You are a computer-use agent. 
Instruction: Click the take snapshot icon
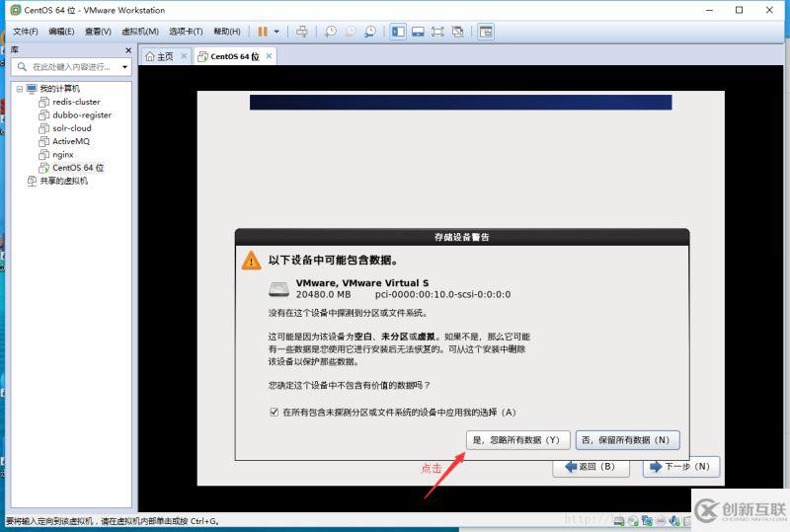[x=331, y=32]
